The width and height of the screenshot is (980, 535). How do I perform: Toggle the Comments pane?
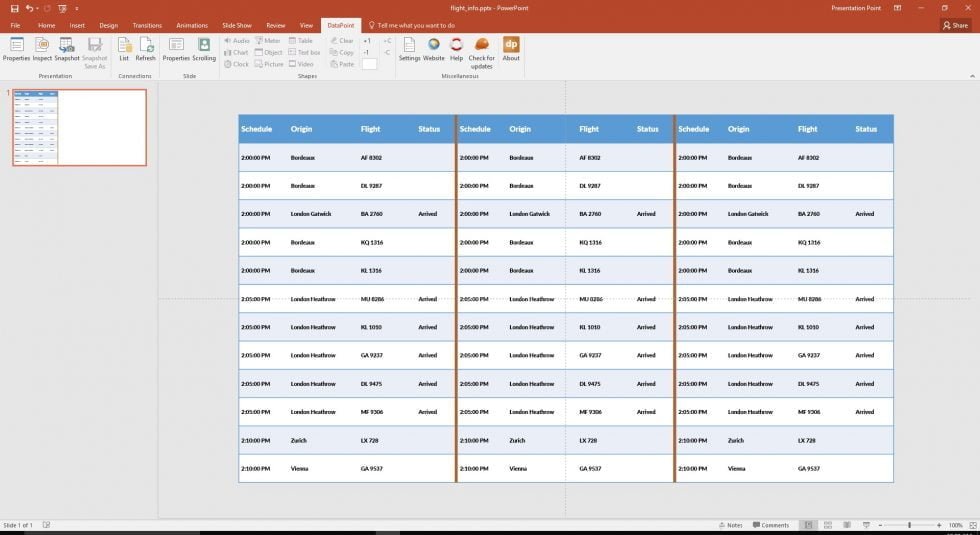771,526
